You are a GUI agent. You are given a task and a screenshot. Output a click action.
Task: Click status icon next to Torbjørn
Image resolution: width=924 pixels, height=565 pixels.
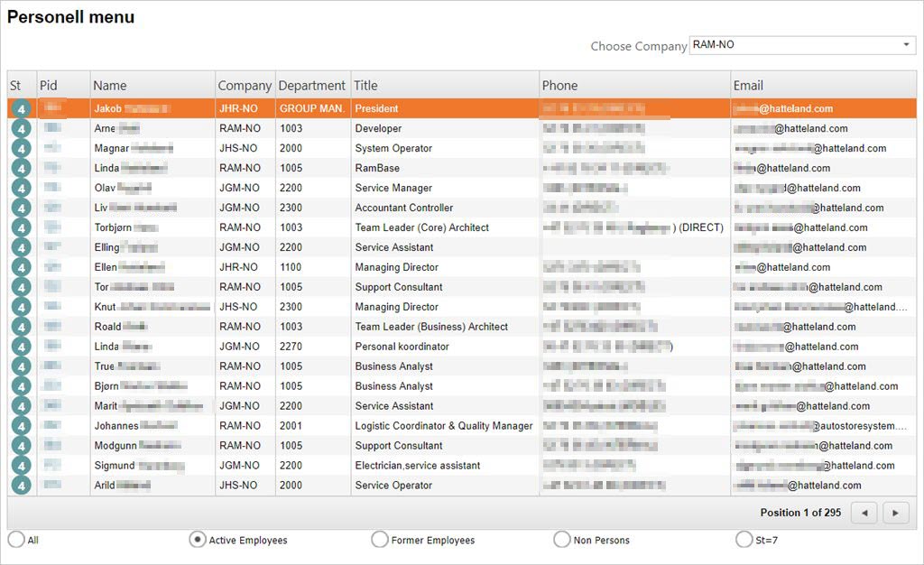(x=22, y=228)
